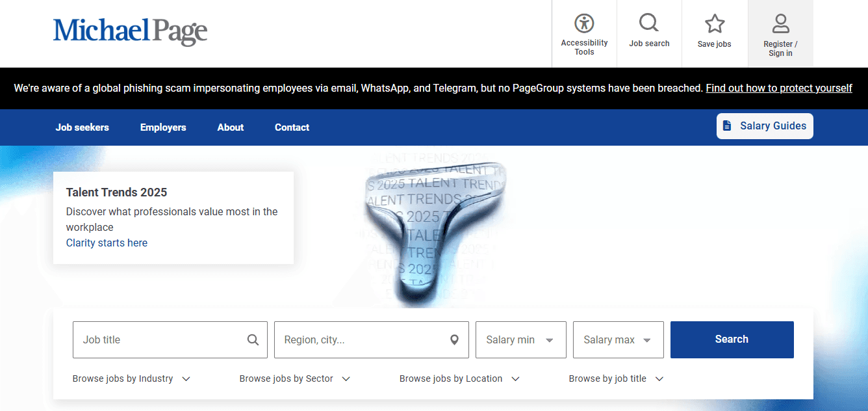Click the phishing scam warning text
Image resolution: width=868 pixels, height=411 pixels.
pos(359,88)
